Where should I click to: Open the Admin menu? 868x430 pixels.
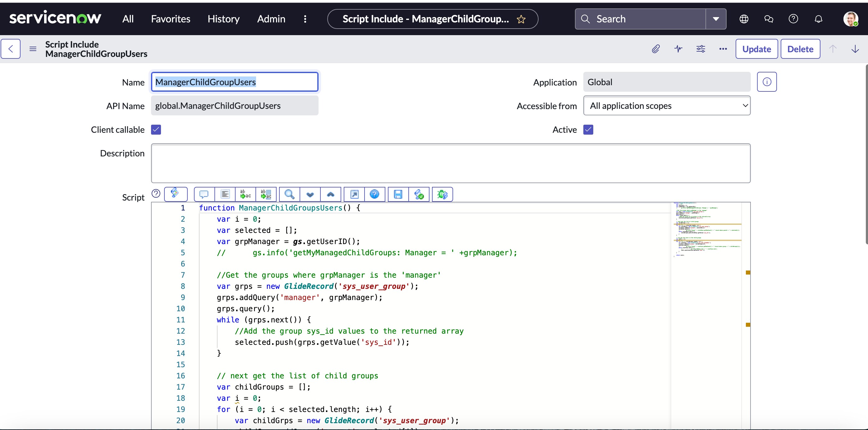click(271, 19)
